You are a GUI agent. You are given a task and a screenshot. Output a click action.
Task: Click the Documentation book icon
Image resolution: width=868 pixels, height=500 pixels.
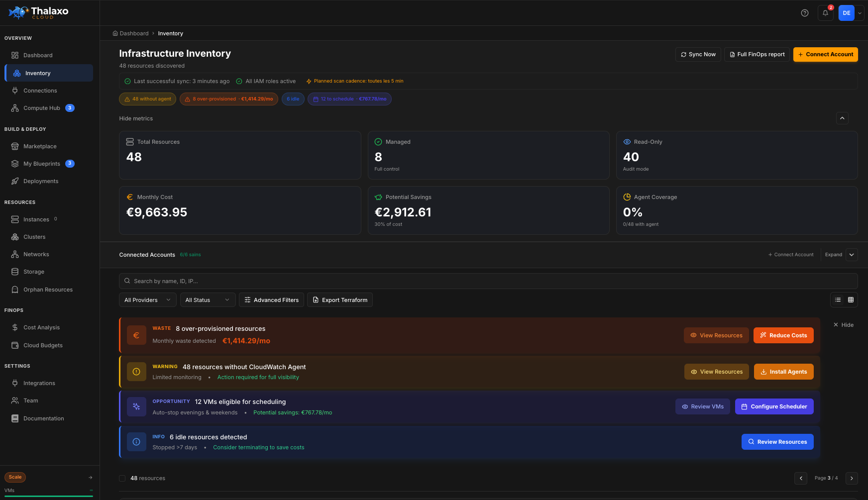[x=15, y=418]
